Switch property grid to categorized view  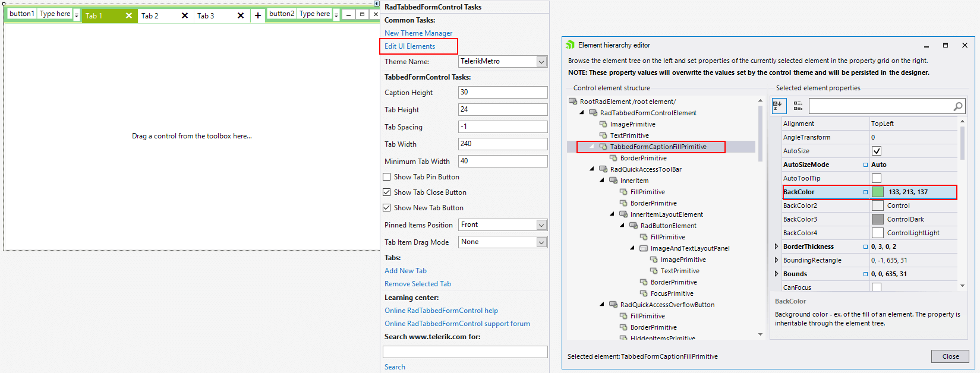coord(798,106)
